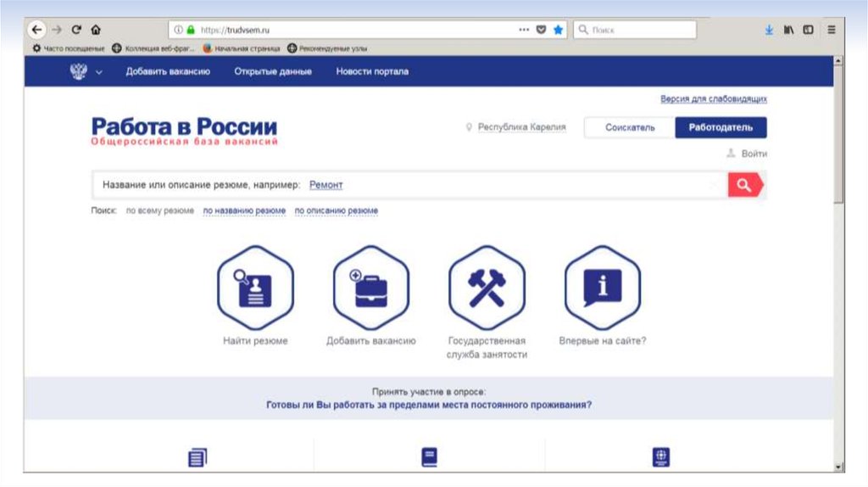Click the resume search input field
Image resolution: width=868 pixels, height=487 pixels.
(409, 184)
